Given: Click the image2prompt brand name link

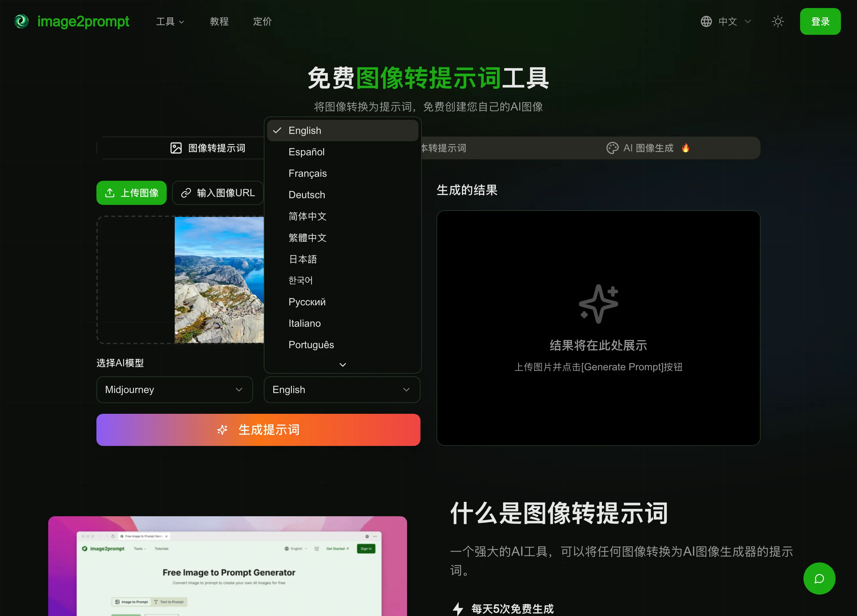Looking at the screenshot, I should pos(83,21).
